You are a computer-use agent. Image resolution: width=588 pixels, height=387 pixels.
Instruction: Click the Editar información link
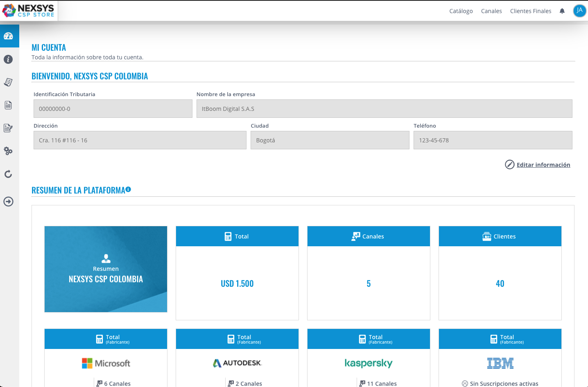click(x=543, y=165)
